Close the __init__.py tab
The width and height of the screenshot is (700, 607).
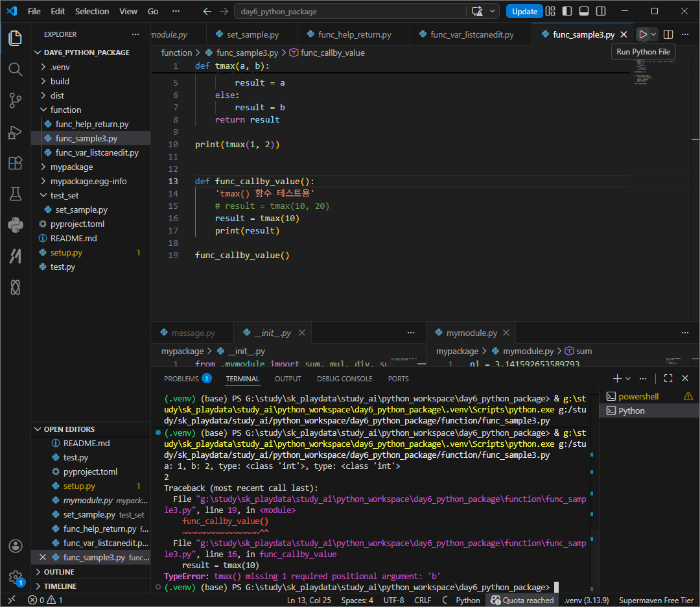pos(302,333)
